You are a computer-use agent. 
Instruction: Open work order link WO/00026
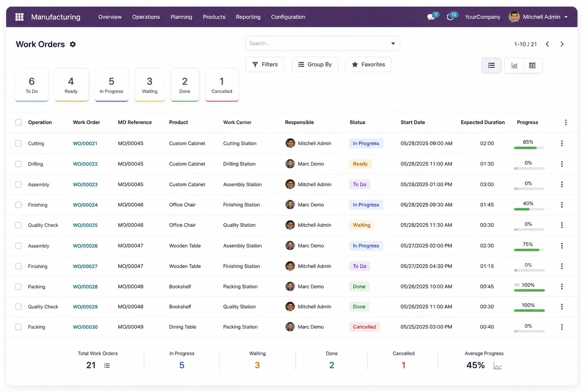click(x=85, y=246)
